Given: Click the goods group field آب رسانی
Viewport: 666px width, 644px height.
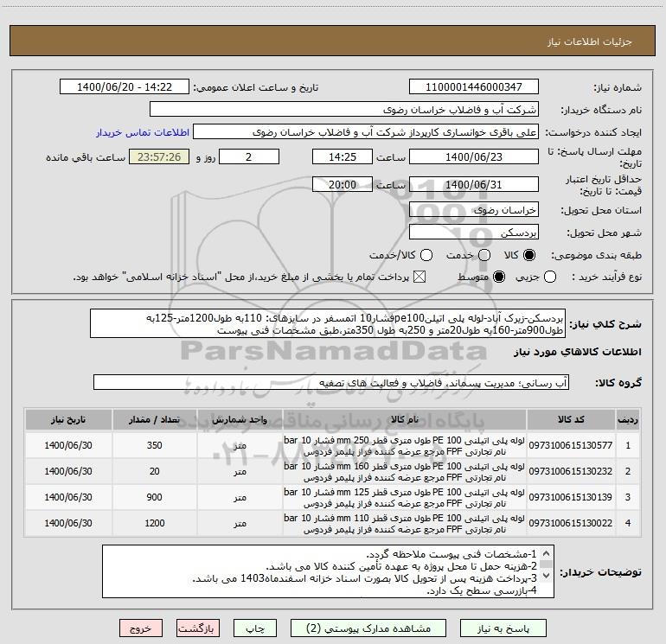Looking at the screenshot, I should point(331,382).
